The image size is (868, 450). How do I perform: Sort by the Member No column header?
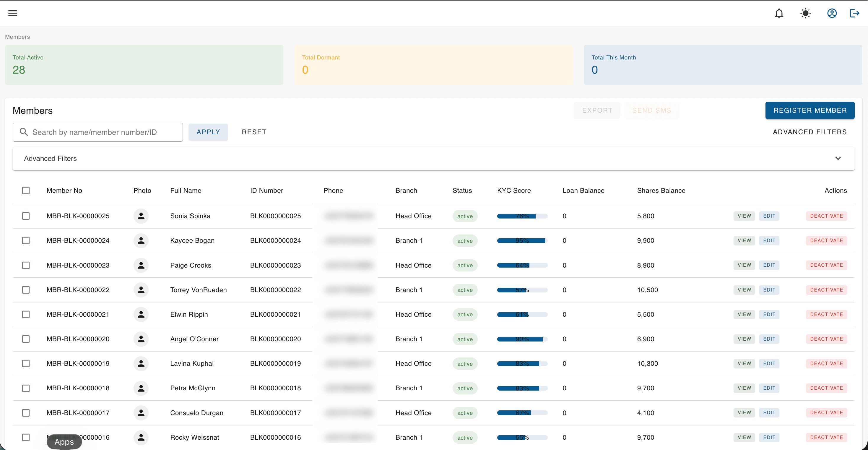tap(64, 191)
